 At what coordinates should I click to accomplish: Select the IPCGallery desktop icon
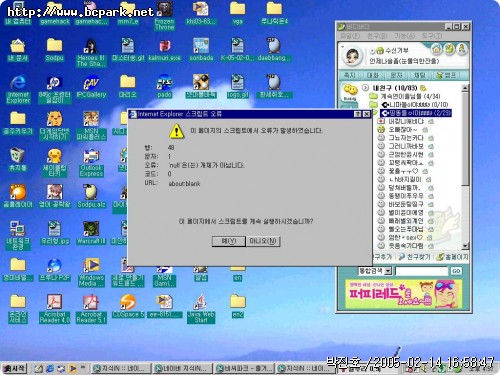[x=91, y=88]
